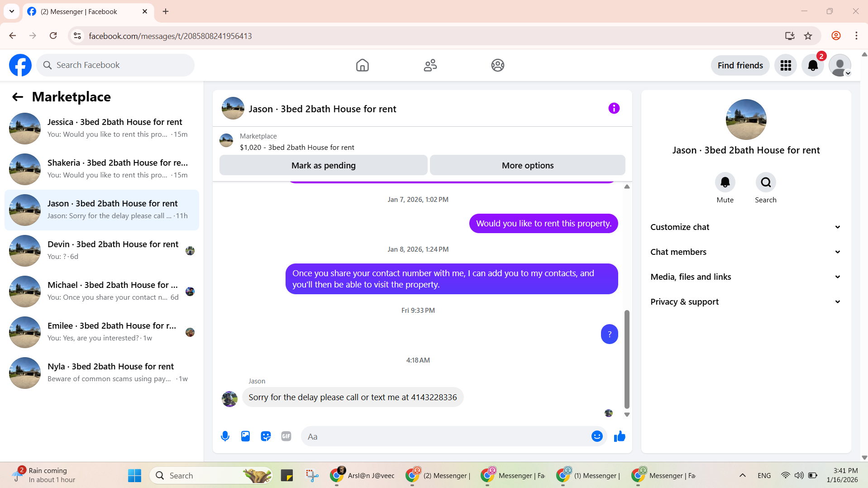This screenshot has width=868, height=488.
Task: Expand Privacy & support section
Action: point(746,302)
